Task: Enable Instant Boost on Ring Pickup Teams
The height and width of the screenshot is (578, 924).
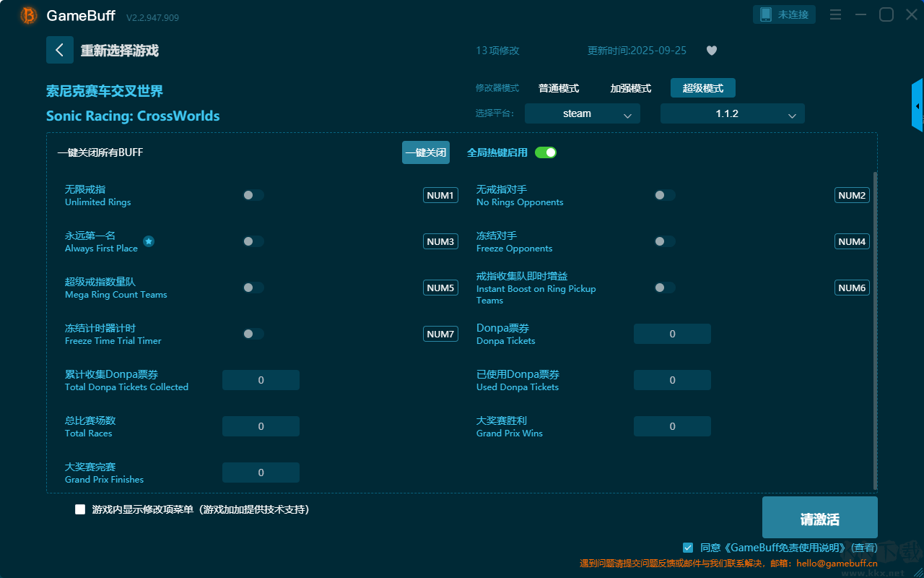Action: (665, 288)
